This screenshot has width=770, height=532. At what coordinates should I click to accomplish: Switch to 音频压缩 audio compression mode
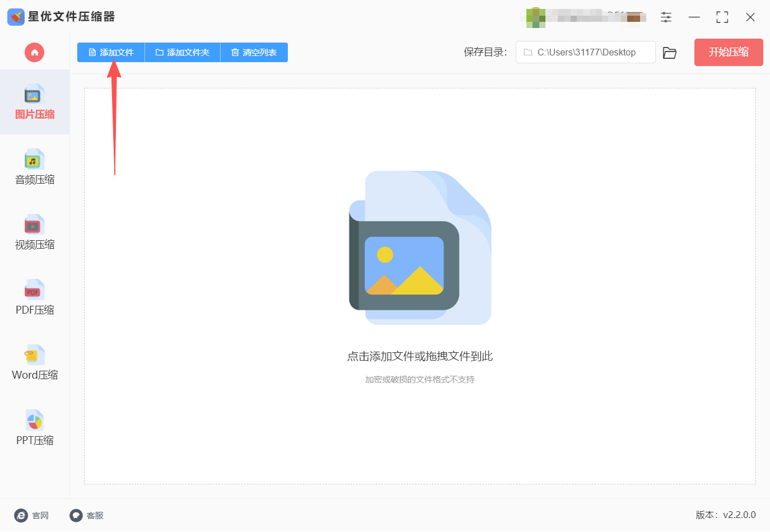pos(34,167)
